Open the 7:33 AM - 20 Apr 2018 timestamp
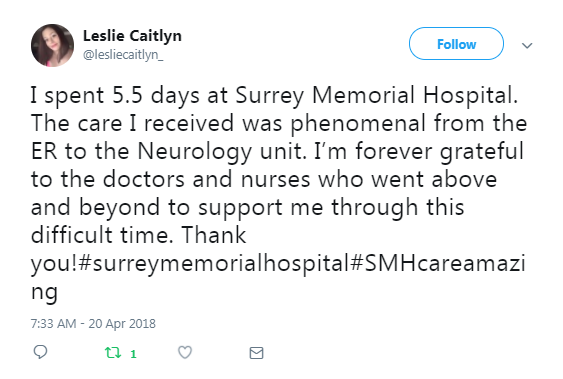 93,323
